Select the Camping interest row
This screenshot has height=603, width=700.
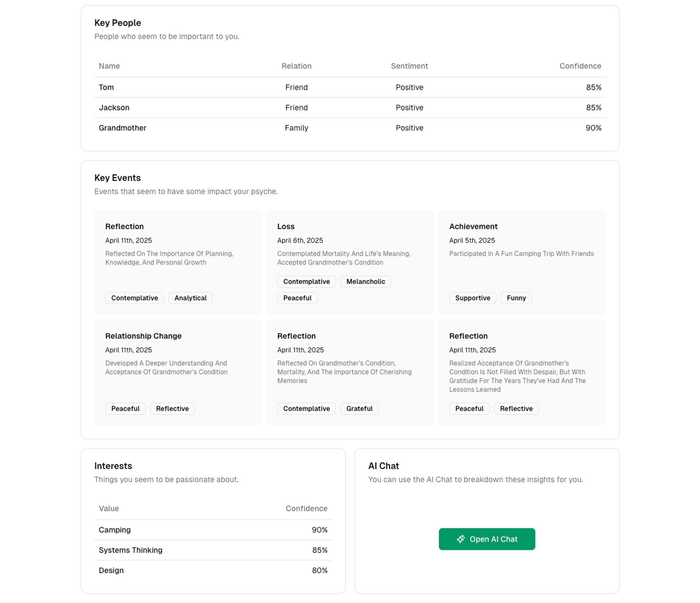click(x=213, y=530)
